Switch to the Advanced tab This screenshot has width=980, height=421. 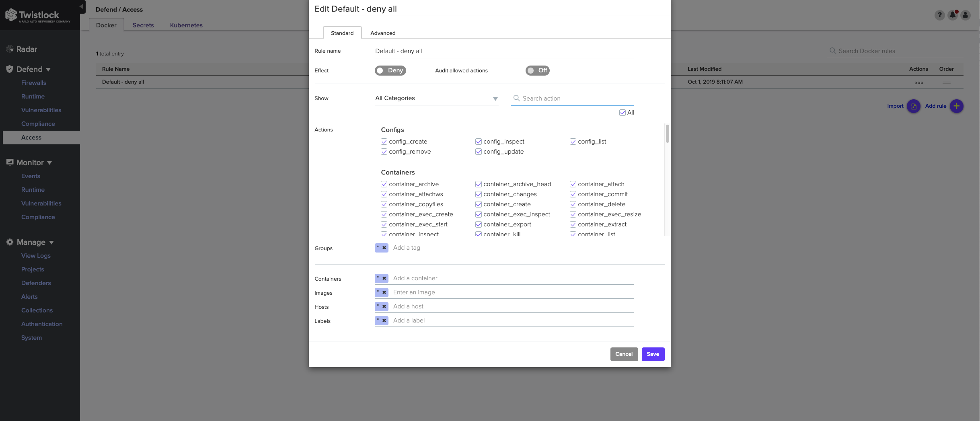(382, 33)
